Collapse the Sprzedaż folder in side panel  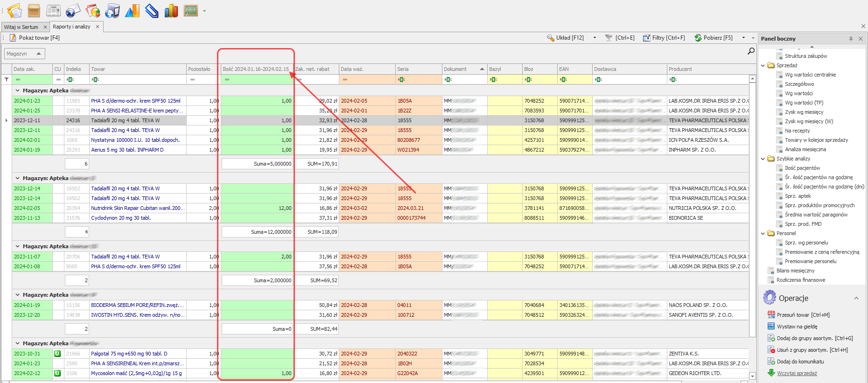pos(763,65)
